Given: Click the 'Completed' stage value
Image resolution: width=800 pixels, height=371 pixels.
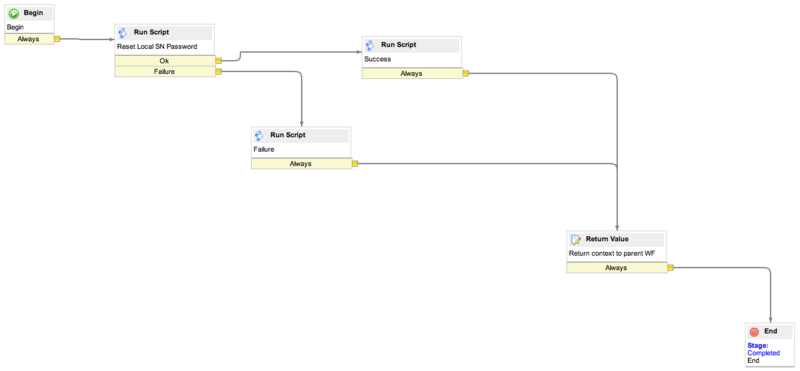Looking at the screenshot, I should tap(764, 353).
